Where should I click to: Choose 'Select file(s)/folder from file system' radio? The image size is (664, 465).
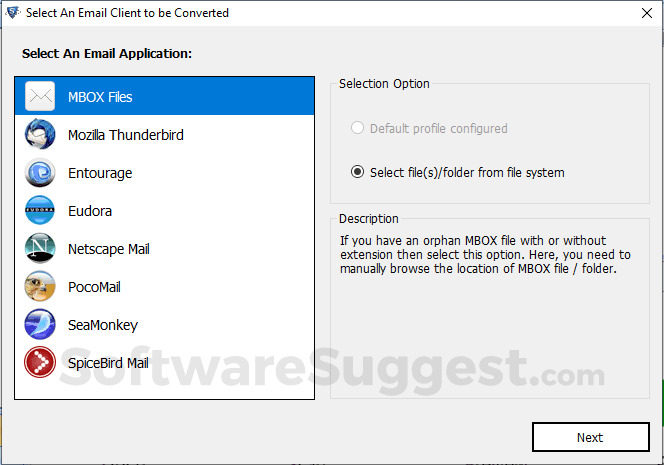click(x=357, y=173)
